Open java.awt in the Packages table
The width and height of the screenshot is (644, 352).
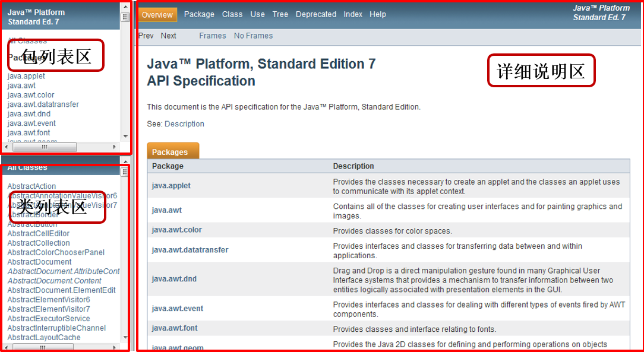click(x=167, y=210)
